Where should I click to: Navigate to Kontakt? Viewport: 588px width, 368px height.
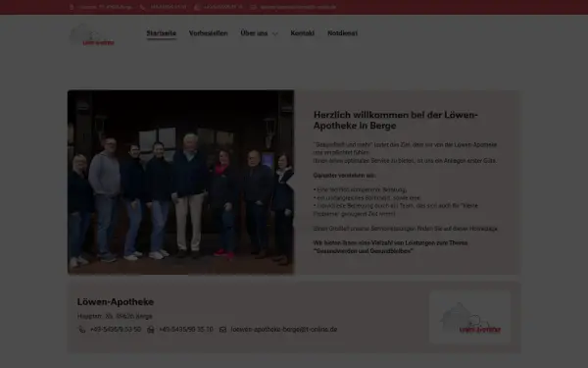[302, 33]
